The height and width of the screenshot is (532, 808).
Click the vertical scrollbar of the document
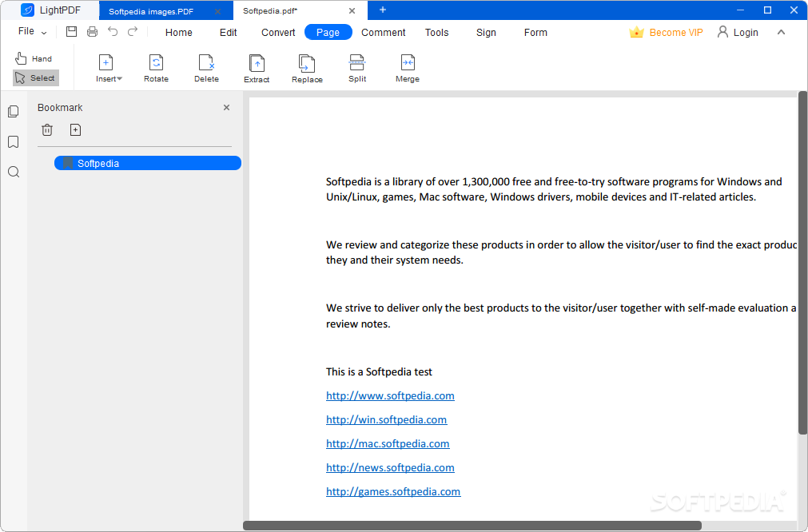pyautogui.click(x=803, y=263)
